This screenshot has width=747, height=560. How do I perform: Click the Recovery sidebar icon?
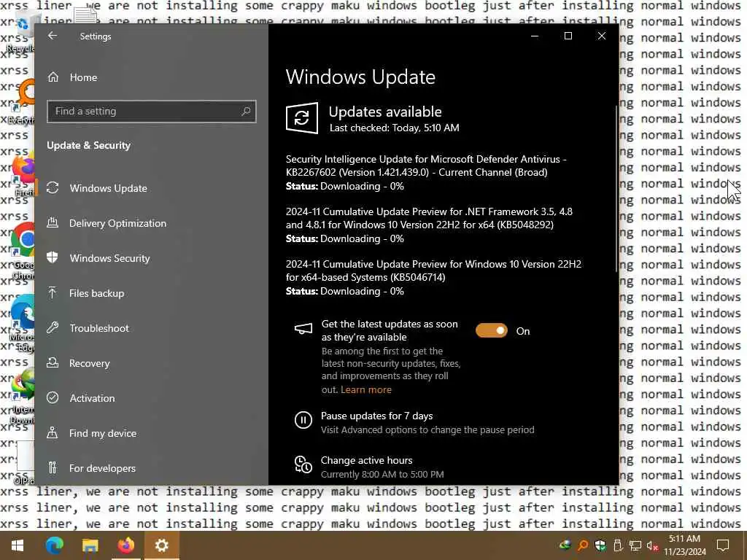tap(53, 362)
